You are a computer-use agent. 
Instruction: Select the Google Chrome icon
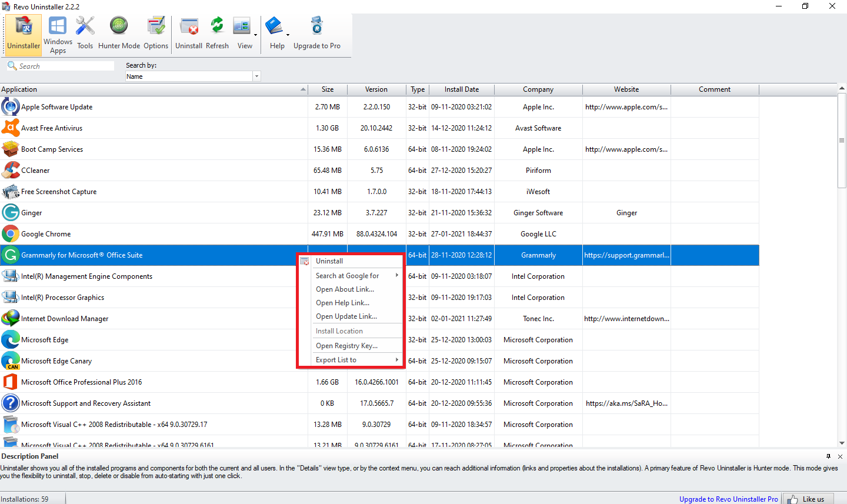click(x=10, y=234)
